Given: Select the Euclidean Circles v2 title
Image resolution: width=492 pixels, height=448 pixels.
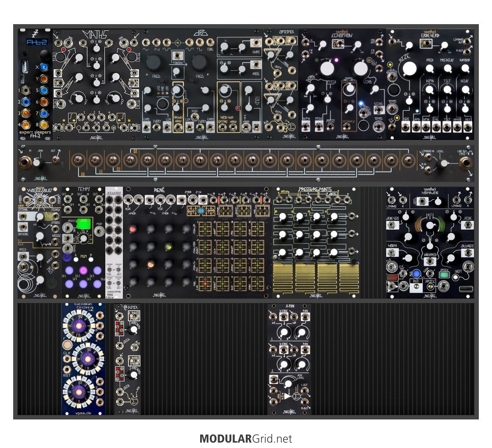Looking at the screenshot, I should 83,307.
